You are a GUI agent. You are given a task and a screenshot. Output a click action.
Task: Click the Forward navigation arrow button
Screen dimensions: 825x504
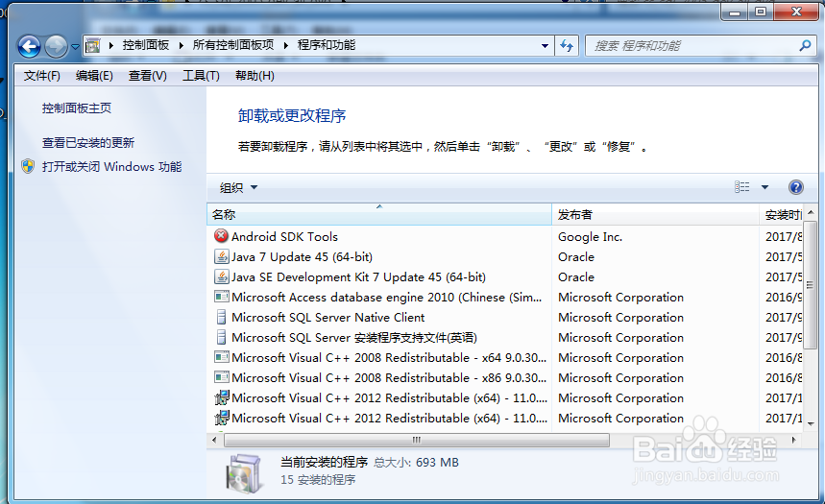(56, 47)
